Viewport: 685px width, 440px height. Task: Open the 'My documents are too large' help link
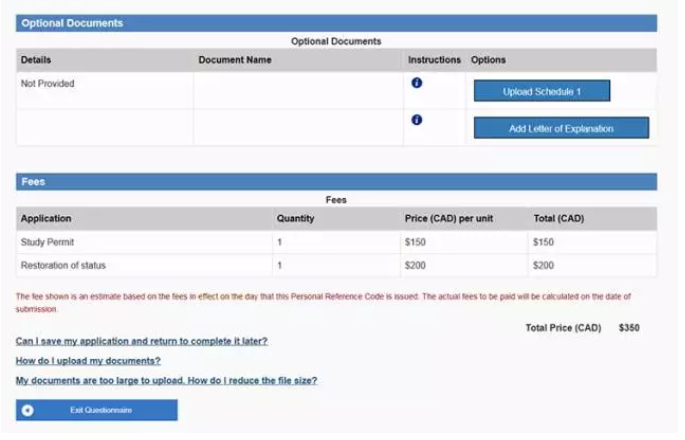click(166, 381)
